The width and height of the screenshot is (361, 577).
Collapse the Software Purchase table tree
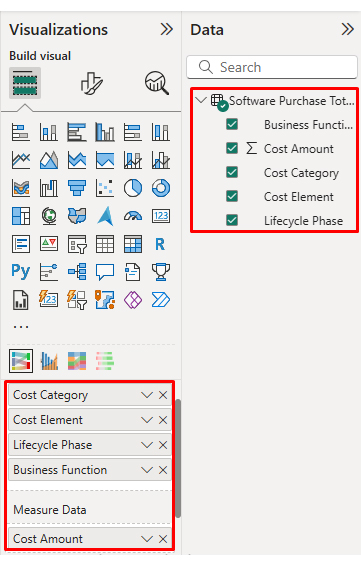[201, 100]
